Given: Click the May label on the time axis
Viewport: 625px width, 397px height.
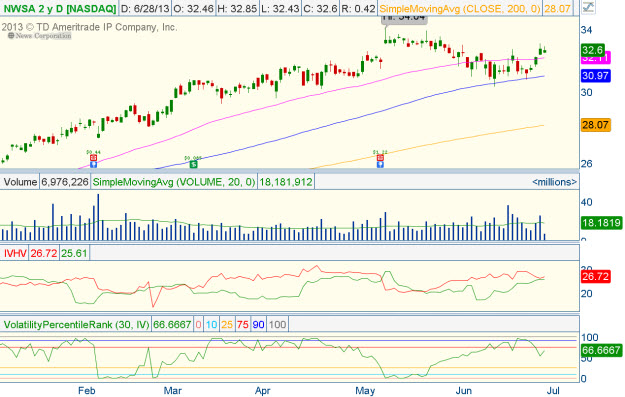Looking at the screenshot, I should 365,391.
